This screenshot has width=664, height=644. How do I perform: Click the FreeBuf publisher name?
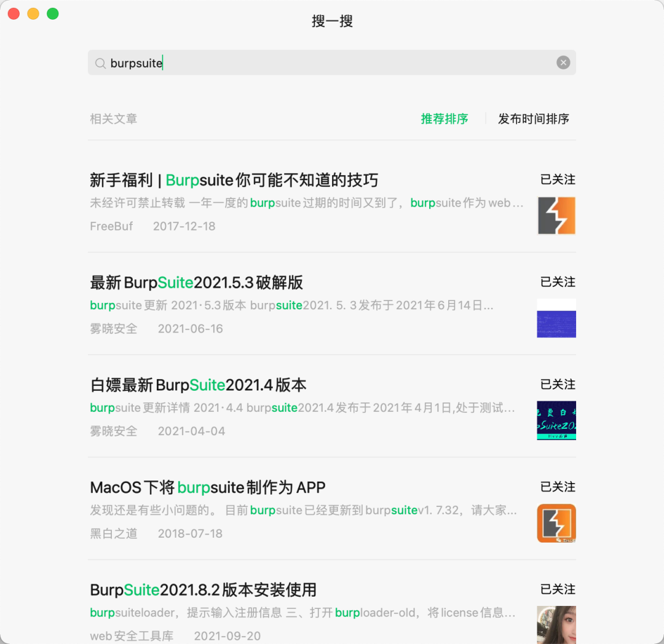[x=111, y=226]
